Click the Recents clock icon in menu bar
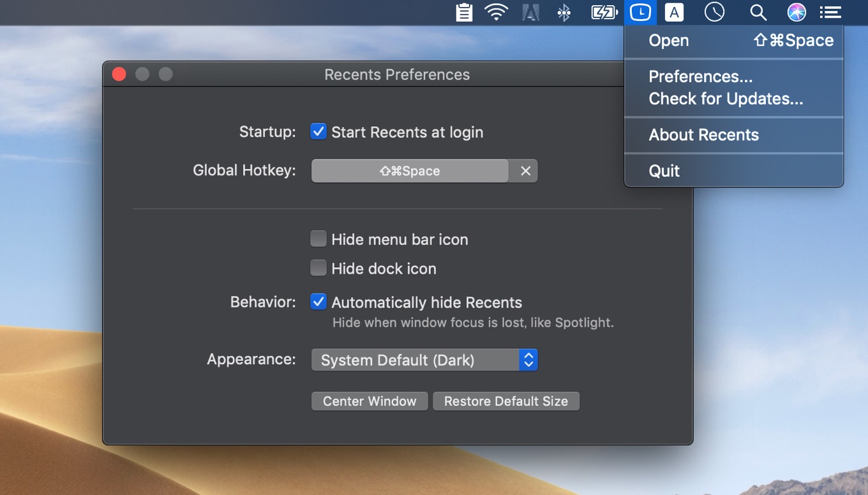 click(x=640, y=12)
